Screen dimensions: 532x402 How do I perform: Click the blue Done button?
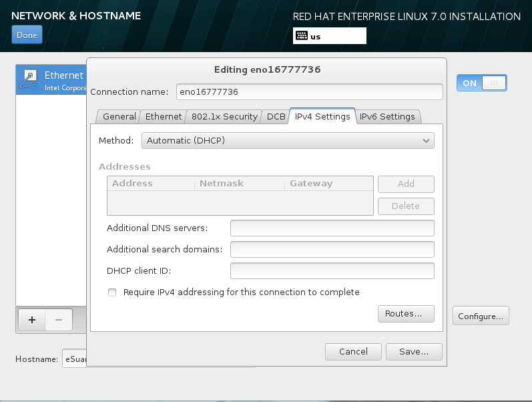tap(27, 35)
